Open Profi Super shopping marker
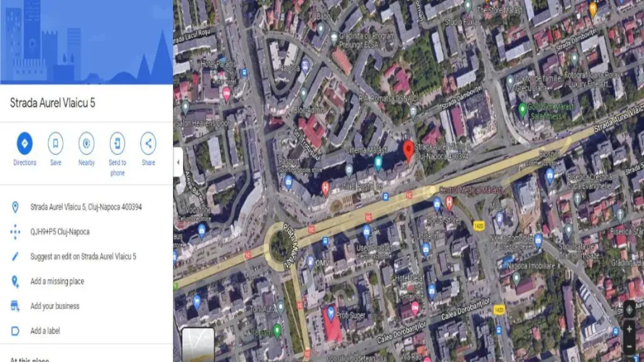Viewport: 644px width, 362px height. [331, 314]
